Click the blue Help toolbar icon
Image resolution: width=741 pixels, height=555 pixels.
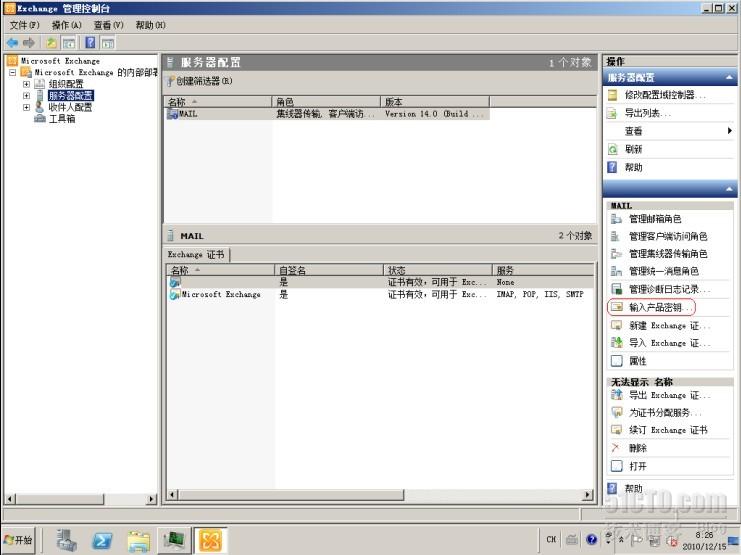90,43
